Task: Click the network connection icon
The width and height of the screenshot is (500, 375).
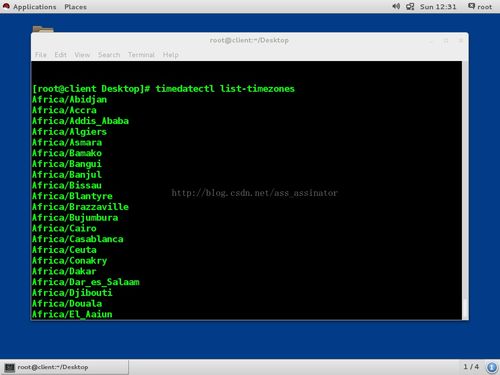Action: pyautogui.click(x=410, y=6)
